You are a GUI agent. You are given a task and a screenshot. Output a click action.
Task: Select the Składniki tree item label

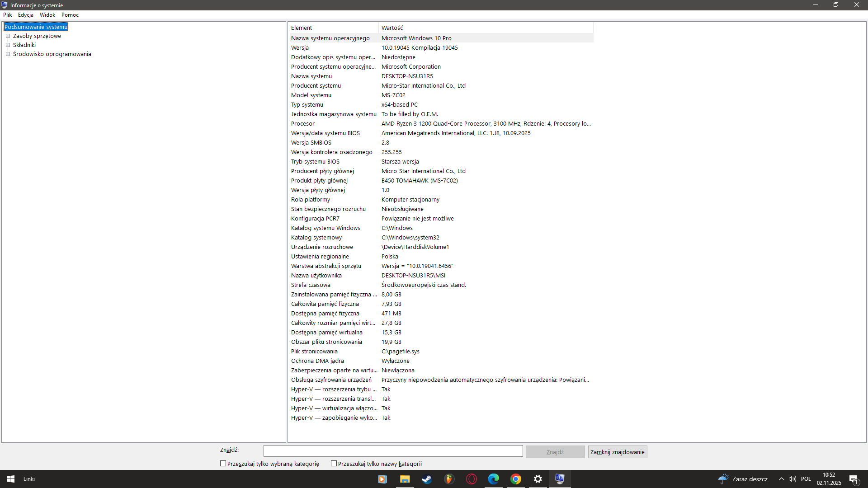pyautogui.click(x=24, y=45)
